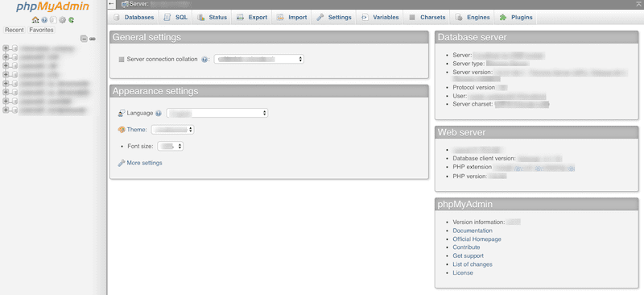Click the Appearance settings heading
644x295 pixels.
[155, 91]
